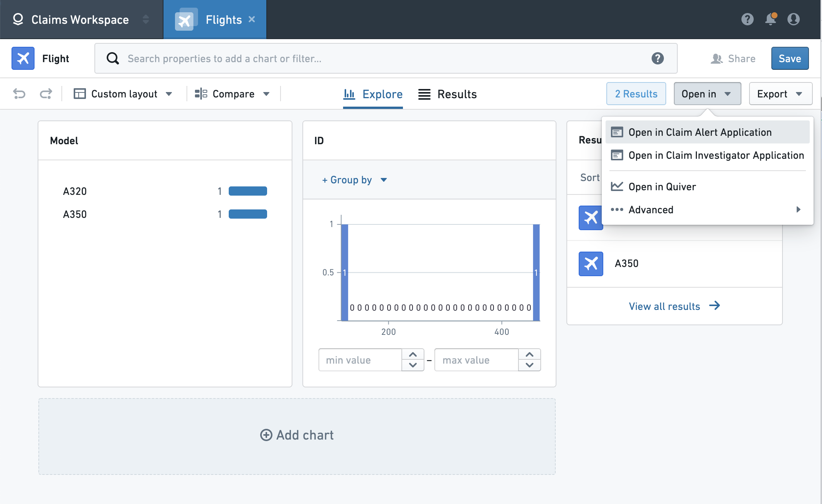This screenshot has width=822, height=504.
Task: Open the Export dropdown
Action: tap(781, 94)
